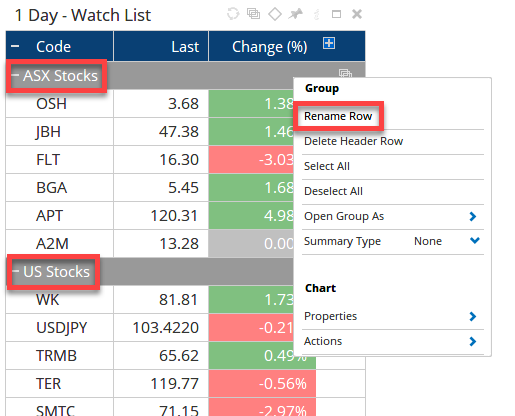The width and height of the screenshot is (515, 416).
Task: Close the Watch List panel
Action: (x=357, y=14)
